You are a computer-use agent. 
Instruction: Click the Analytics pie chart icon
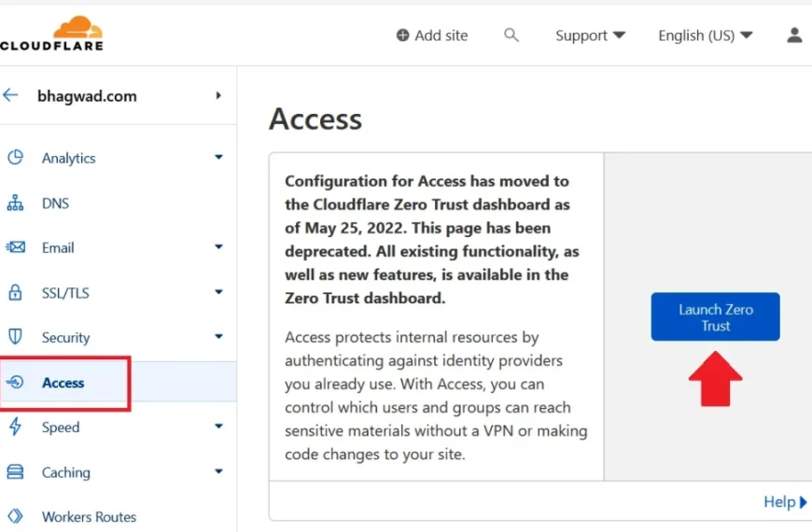(x=16, y=158)
